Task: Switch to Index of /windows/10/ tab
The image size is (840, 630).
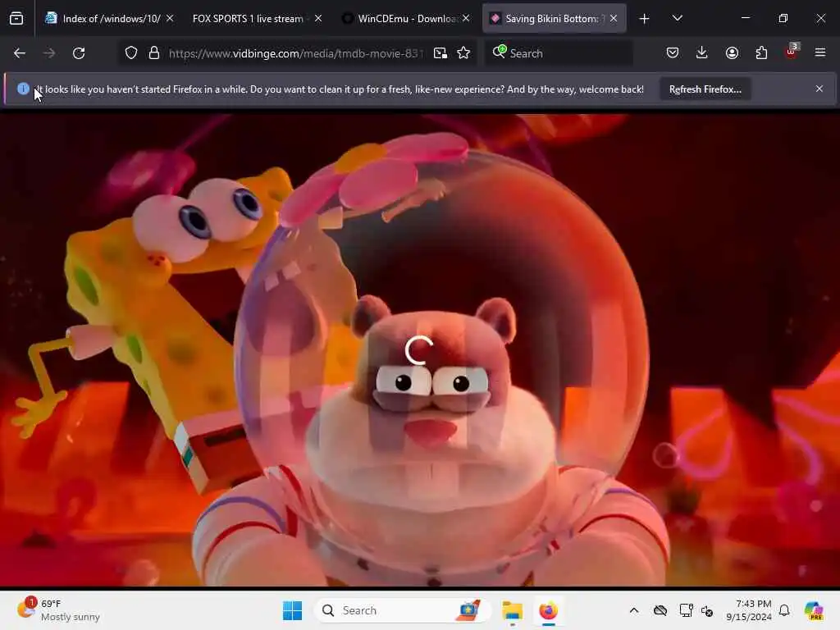Action: 111,19
